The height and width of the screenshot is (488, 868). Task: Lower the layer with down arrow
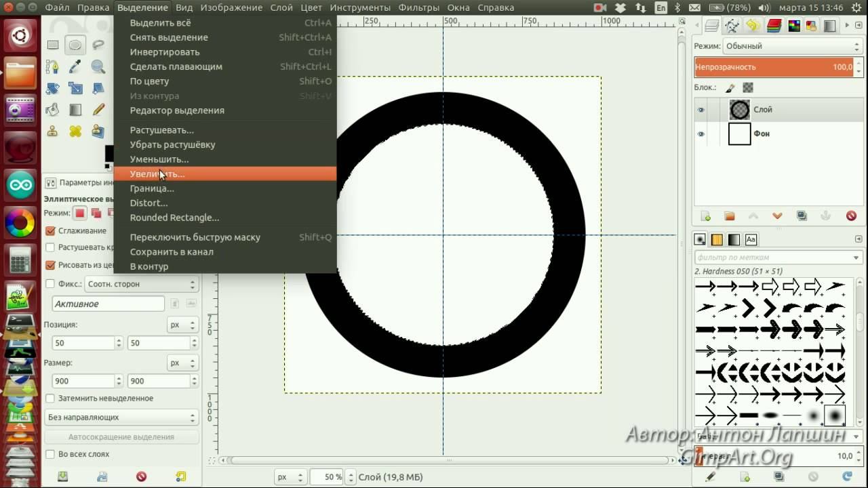[x=777, y=216]
